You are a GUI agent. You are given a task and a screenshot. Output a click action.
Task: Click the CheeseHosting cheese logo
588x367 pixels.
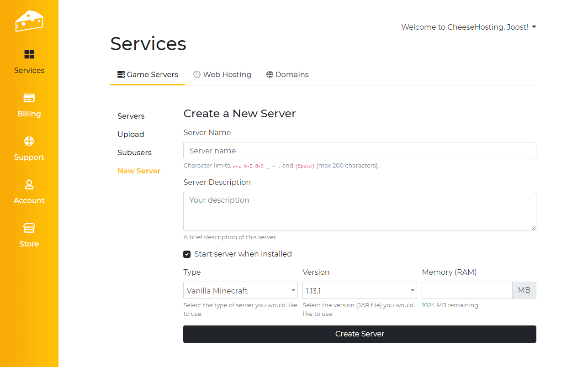pos(29,21)
